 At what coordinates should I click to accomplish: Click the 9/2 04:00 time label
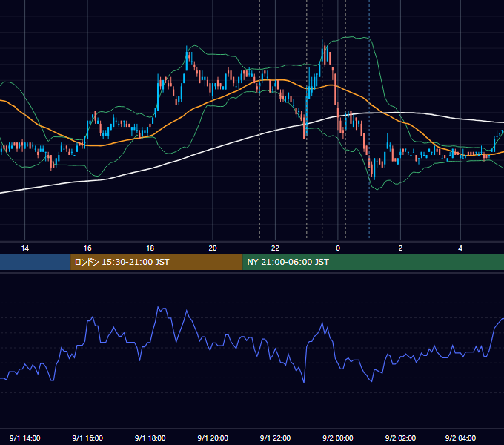pyautogui.click(x=460, y=438)
